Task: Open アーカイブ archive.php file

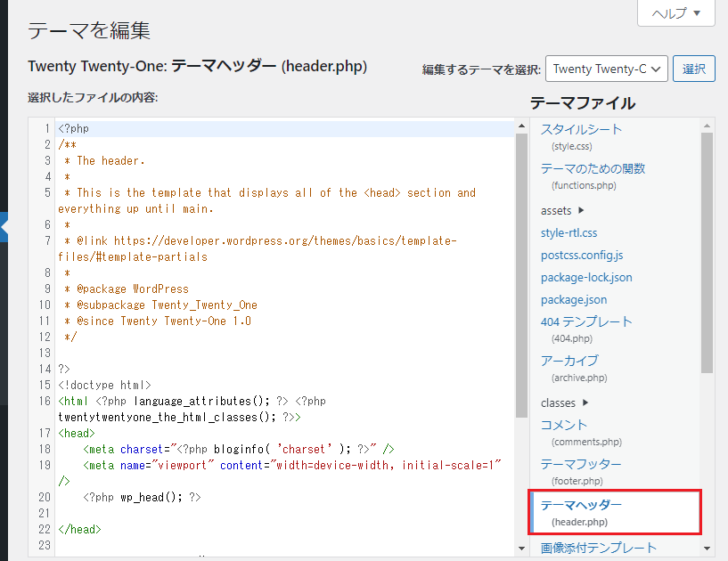Action: pyautogui.click(x=569, y=362)
